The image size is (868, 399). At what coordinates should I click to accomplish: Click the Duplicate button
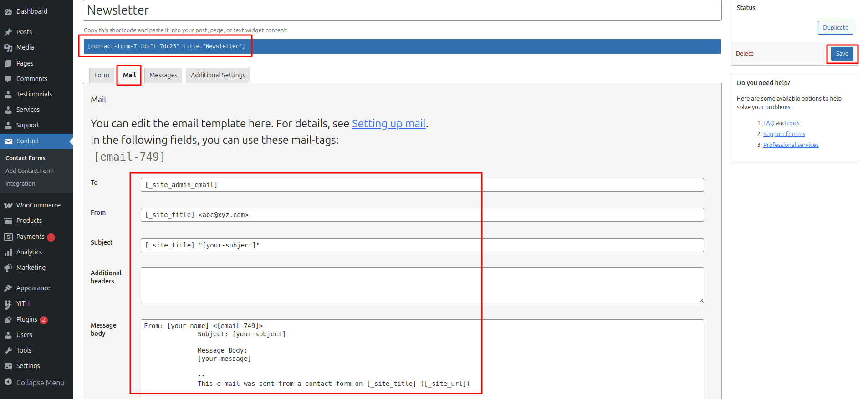(x=835, y=28)
